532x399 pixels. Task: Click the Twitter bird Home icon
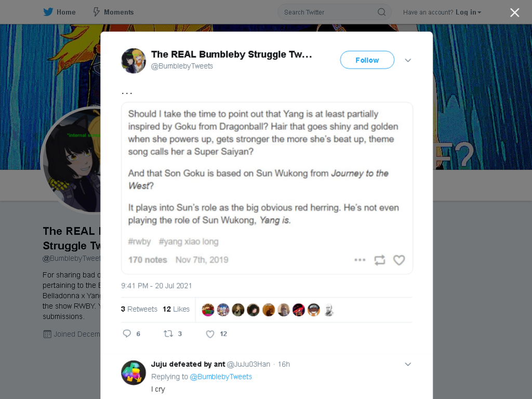48,12
